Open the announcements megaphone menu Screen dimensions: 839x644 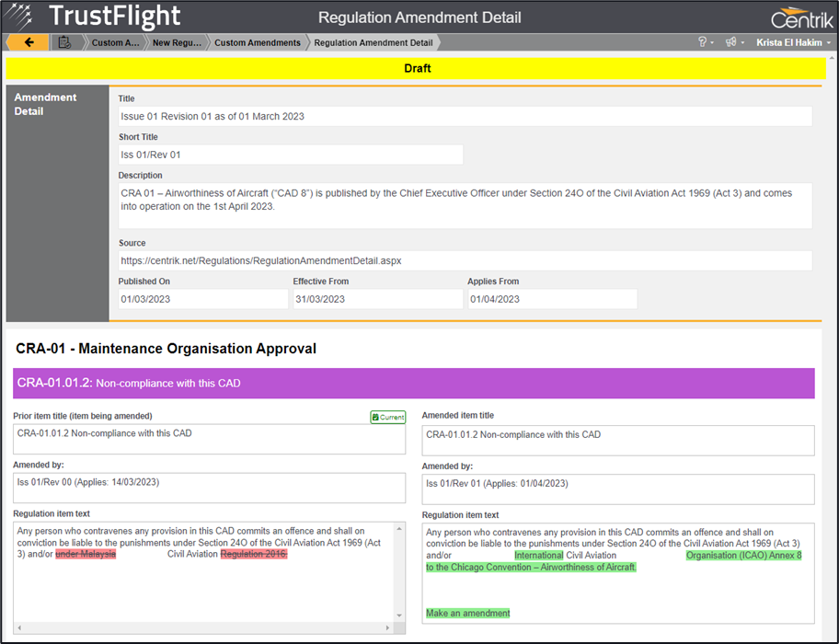732,42
